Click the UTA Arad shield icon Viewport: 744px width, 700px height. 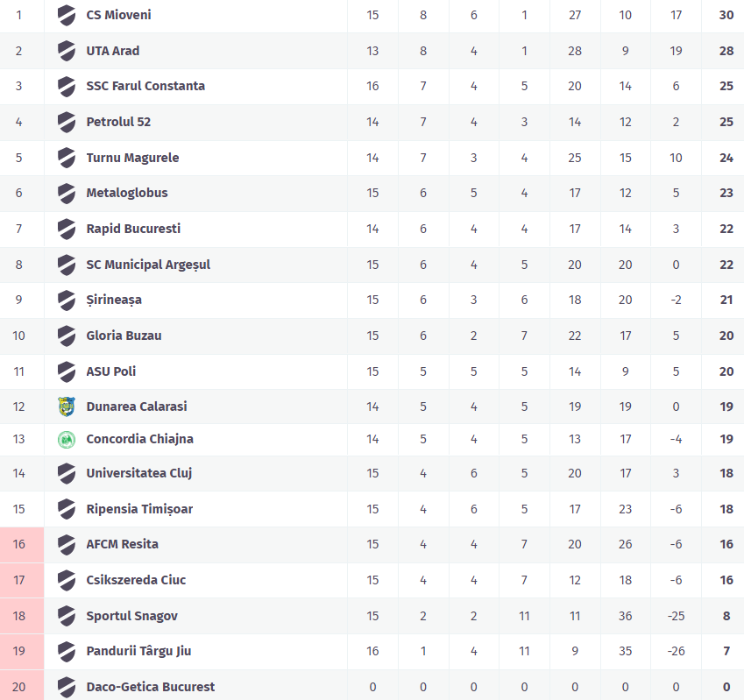[x=67, y=51]
